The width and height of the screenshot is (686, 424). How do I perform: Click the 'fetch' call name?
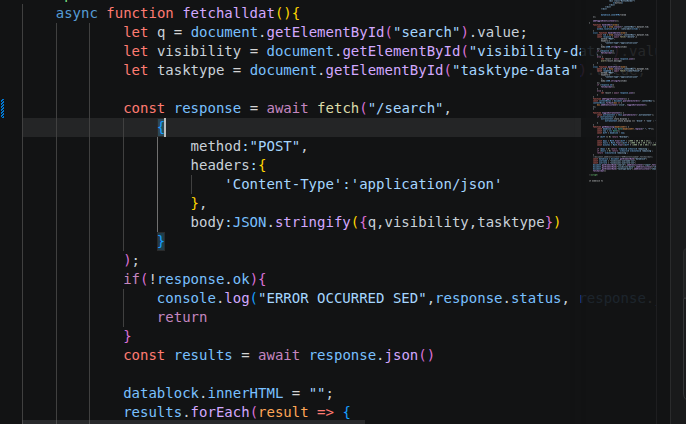click(338, 109)
